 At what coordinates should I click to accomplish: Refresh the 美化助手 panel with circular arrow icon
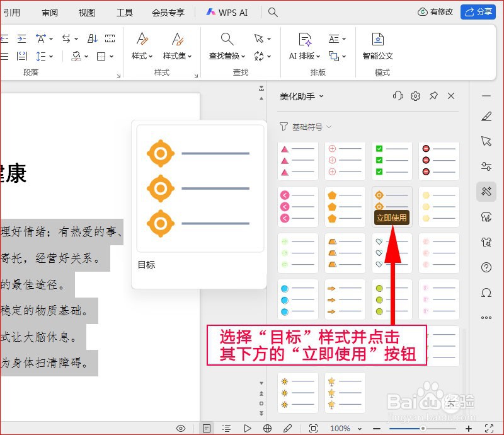(398, 96)
